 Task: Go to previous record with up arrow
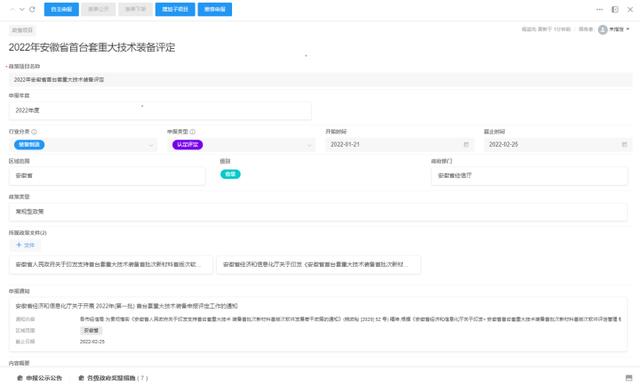point(12,9)
